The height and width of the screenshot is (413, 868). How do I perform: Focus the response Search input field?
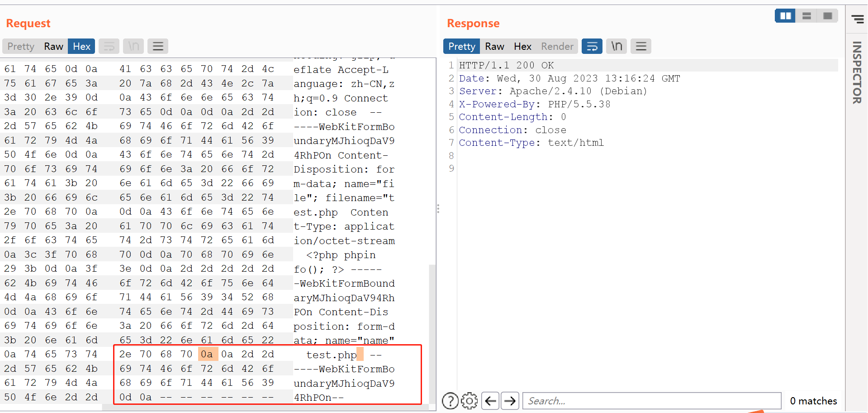(651, 401)
